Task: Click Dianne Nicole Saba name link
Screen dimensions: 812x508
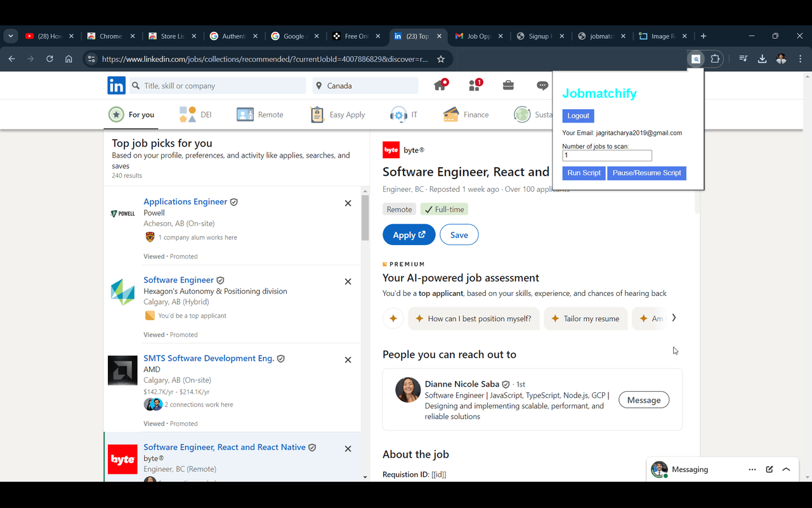Action: coord(462,384)
